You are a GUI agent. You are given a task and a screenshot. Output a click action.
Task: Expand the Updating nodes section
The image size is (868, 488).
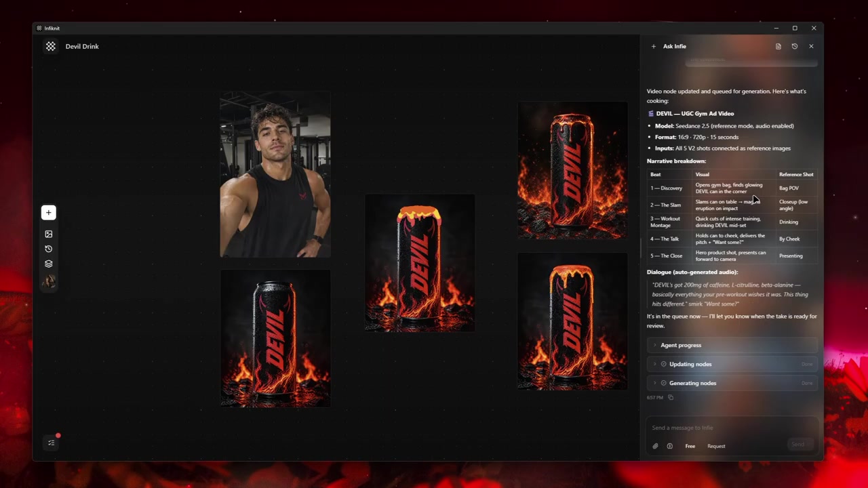[x=732, y=364]
